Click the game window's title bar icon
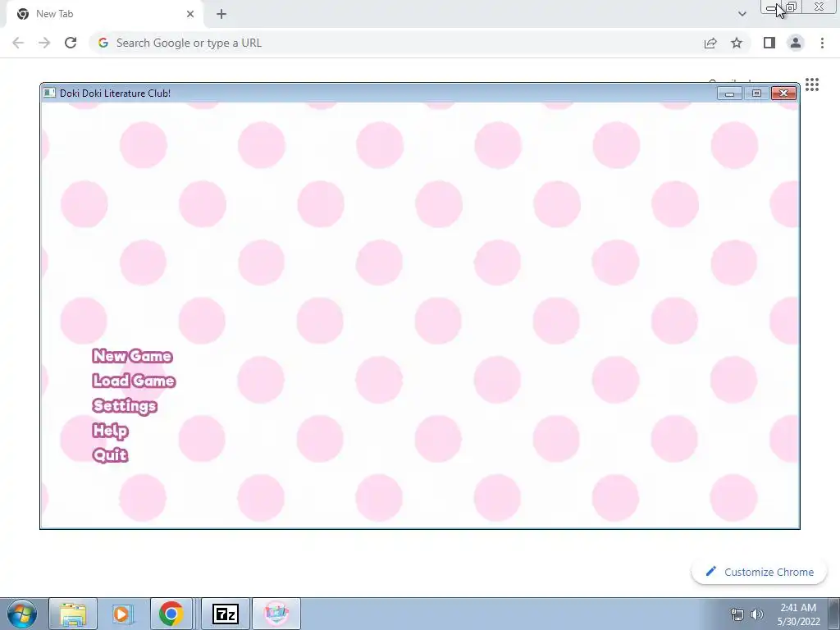840x630 pixels. coord(49,94)
